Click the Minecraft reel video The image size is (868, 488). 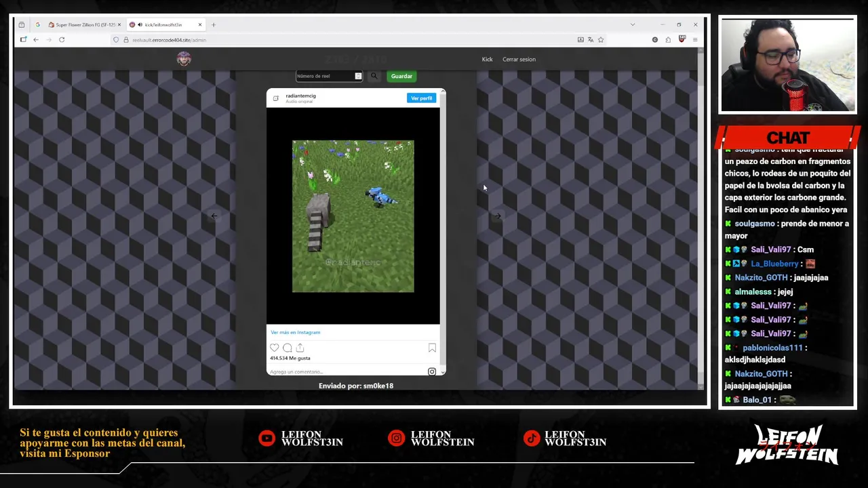[x=353, y=216]
